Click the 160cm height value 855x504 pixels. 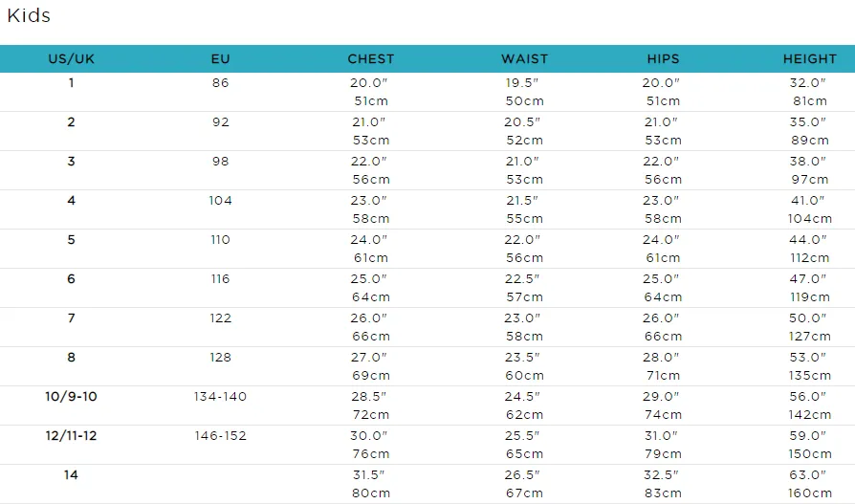click(810, 493)
